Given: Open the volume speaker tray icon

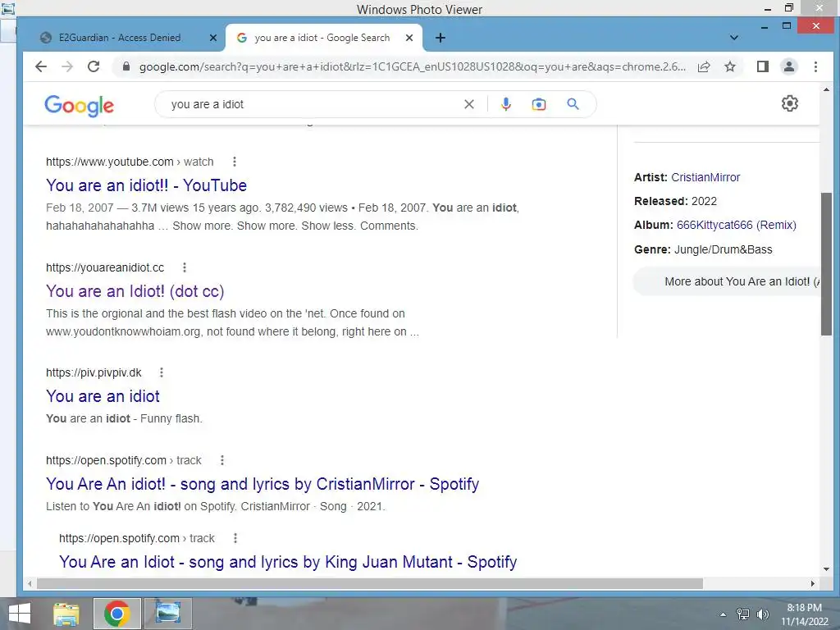Looking at the screenshot, I should click(762, 614).
